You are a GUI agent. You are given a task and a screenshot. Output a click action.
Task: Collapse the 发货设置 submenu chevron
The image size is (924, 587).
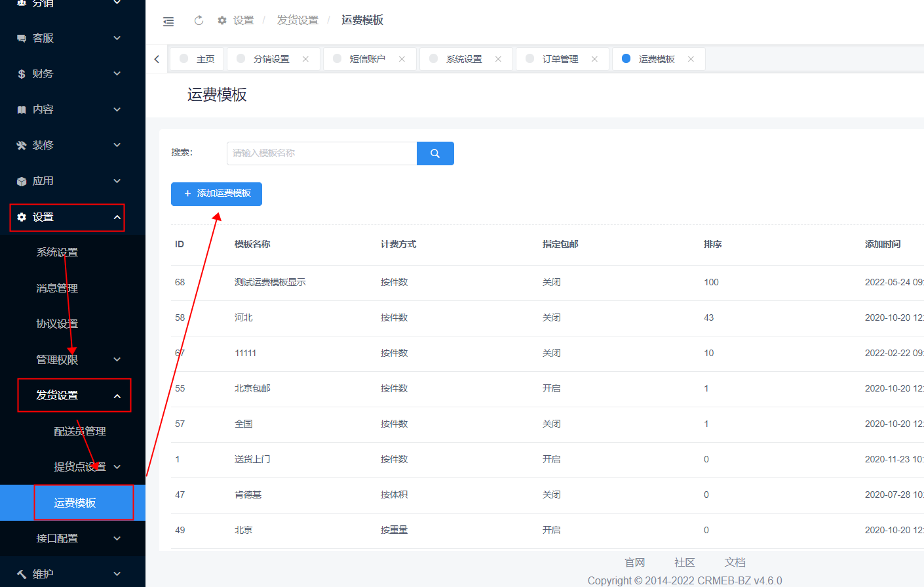(117, 395)
